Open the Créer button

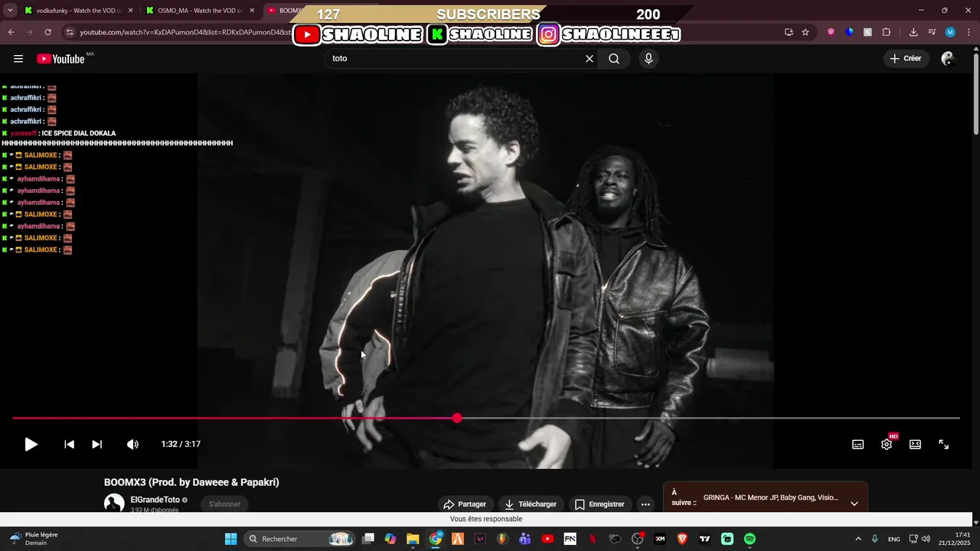(906, 59)
